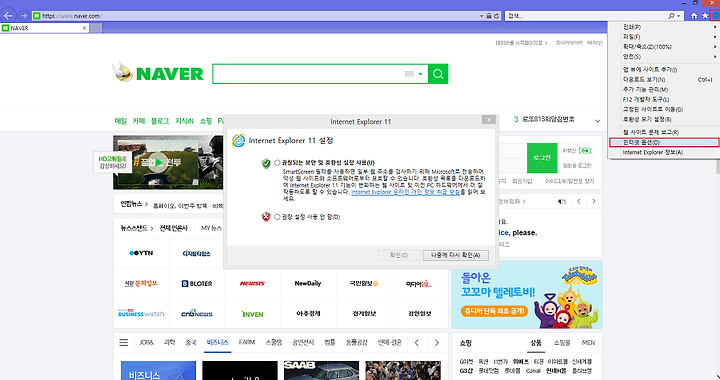The width and height of the screenshot is (720, 380).
Task: Open Favorites via the star icon
Action: click(705, 16)
